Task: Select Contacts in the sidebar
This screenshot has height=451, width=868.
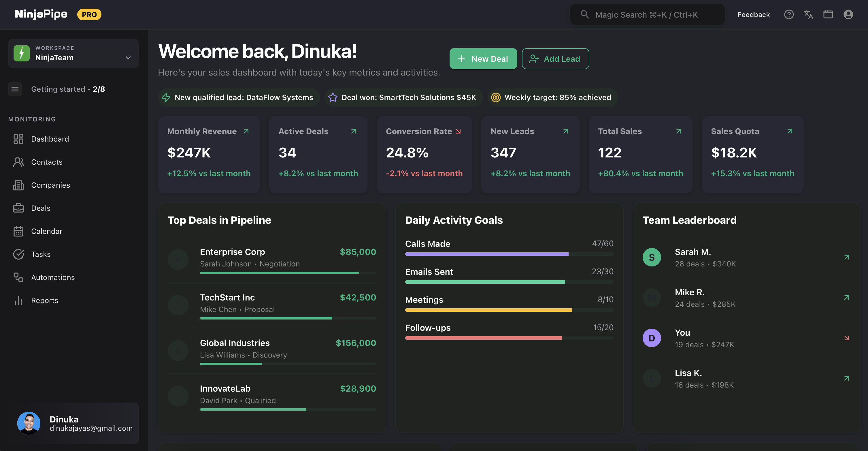Action: (46, 162)
